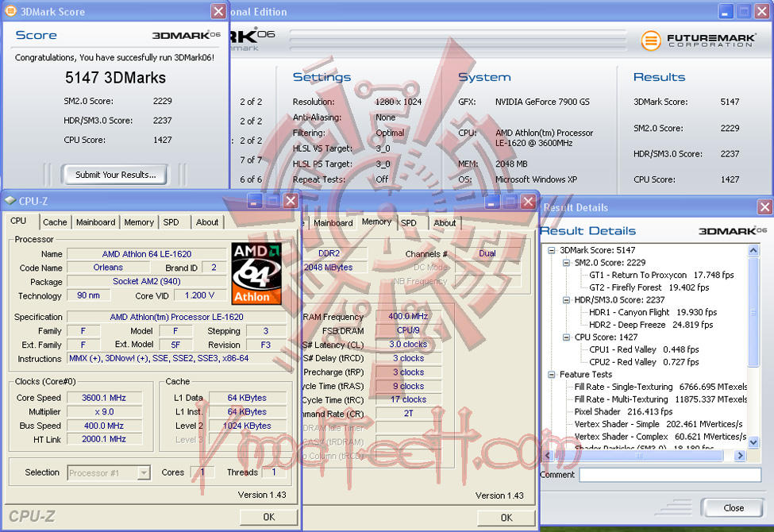Click the Command Rate 2T value
Screen dimensions: 774x532
coord(409,414)
